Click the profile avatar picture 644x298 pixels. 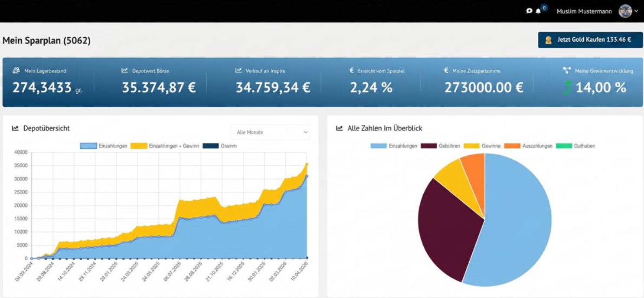pos(625,11)
